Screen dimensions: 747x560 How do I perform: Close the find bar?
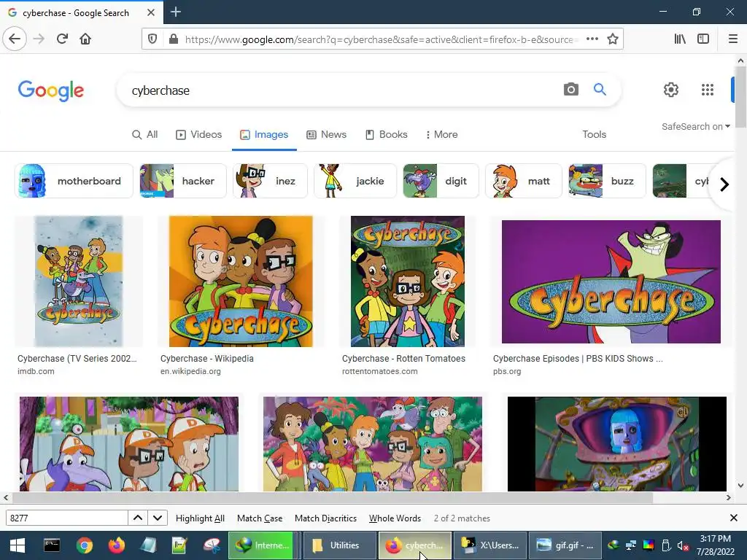(x=734, y=518)
